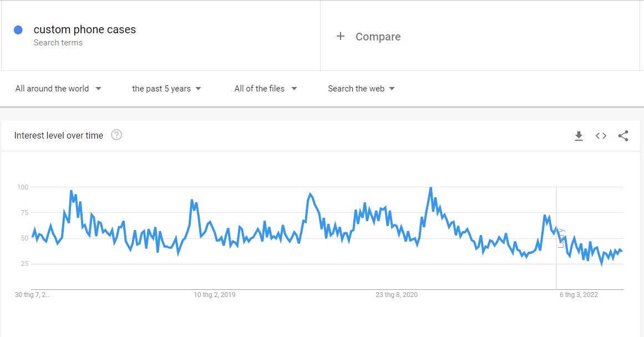Open the embed code icon
Screen dimensions: 644x337
tap(601, 136)
